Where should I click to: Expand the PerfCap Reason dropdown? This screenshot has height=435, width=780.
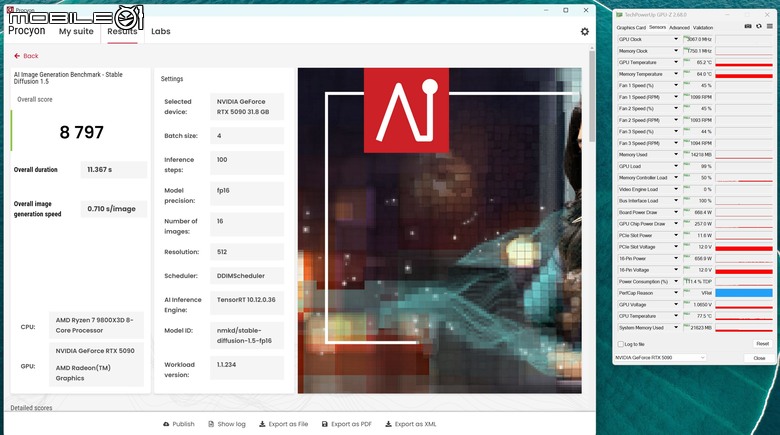pos(676,293)
